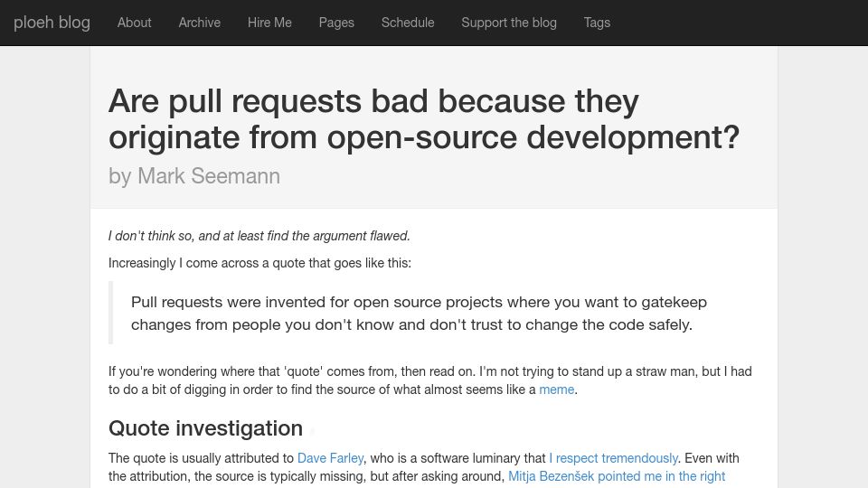Click the article title heading
Screen dimensions: 868x488
tap(424, 119)
